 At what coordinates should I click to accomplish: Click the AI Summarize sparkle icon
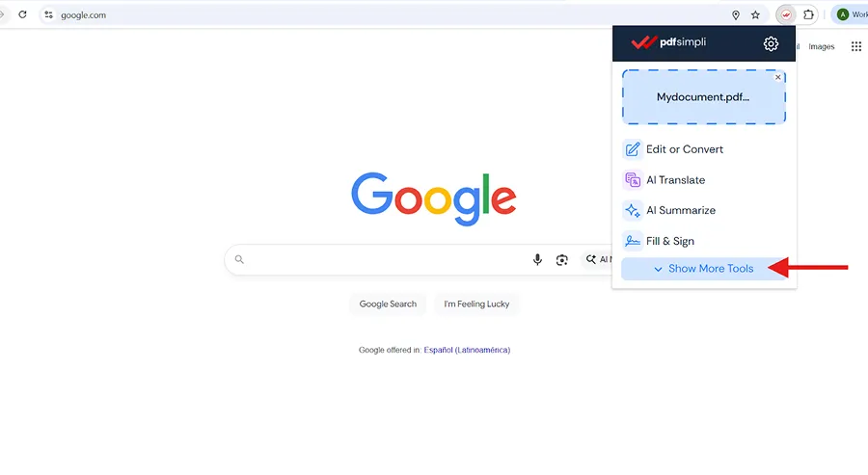pyautogui.click(x=632, y=210)
